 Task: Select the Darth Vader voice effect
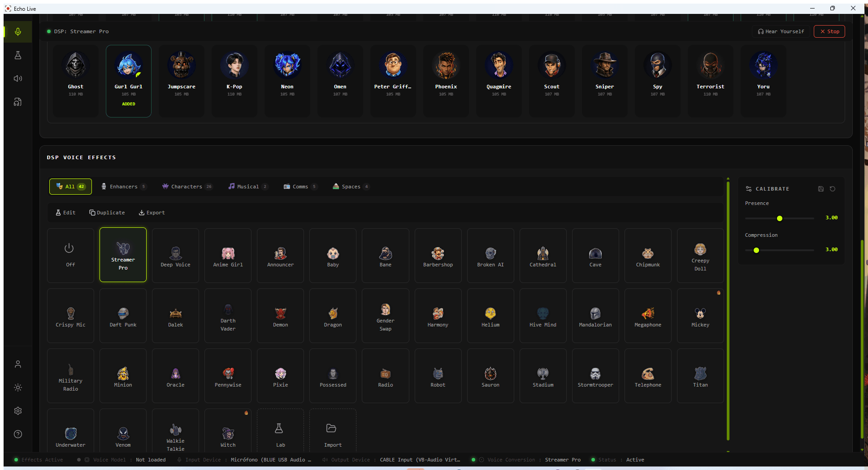pos(228,316)
